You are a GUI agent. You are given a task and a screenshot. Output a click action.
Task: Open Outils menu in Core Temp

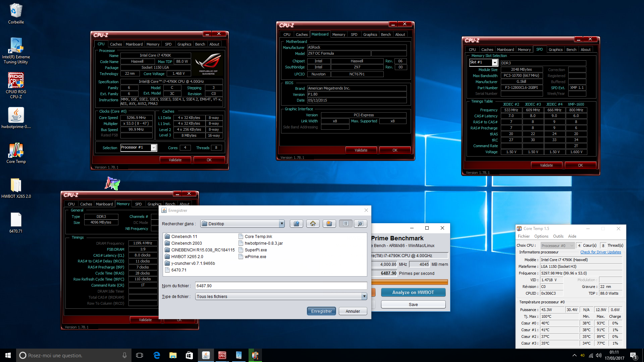coord(558,236)
